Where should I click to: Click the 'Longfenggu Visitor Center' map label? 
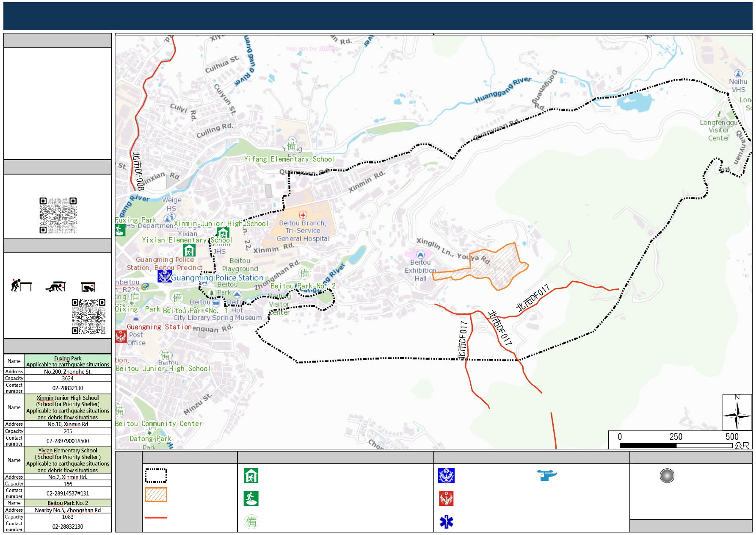pyautogui.click(x=719, y=130)
